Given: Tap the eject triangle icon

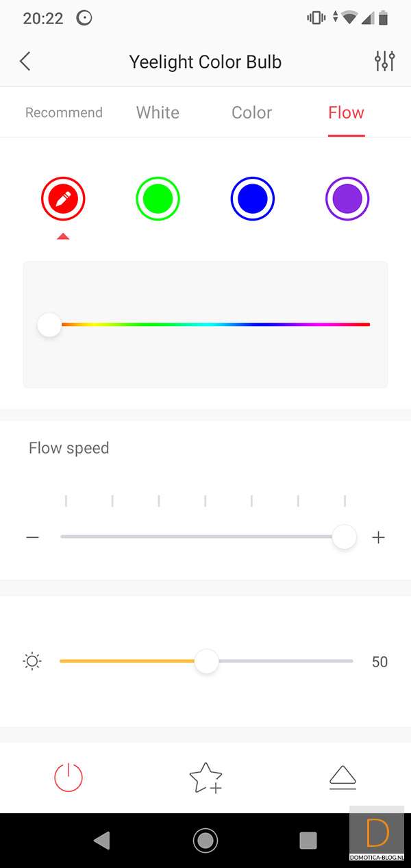Looking at the screenshot, I should [342, 778].
